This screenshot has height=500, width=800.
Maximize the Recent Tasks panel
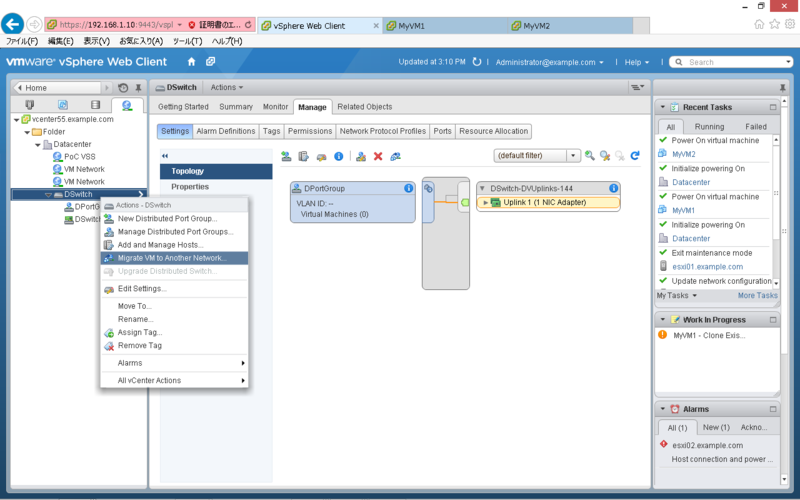point(772,107)
